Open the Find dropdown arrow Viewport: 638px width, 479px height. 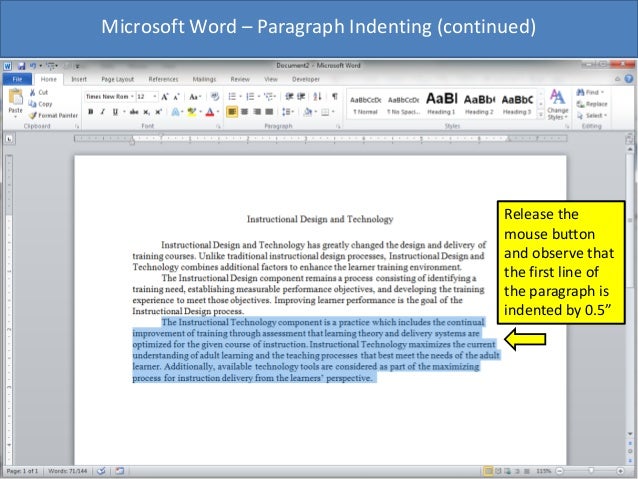(603, 92)
